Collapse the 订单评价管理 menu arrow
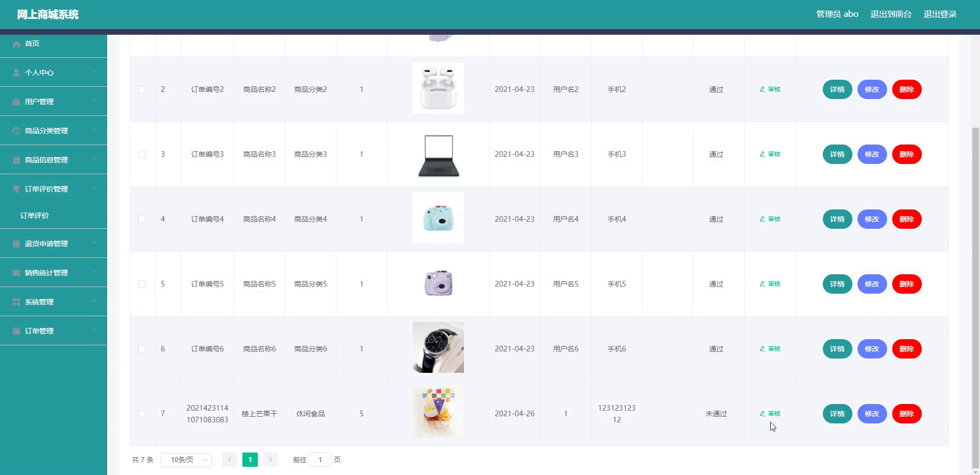The height and width of the screenshot is (475, 980). click(94, 188)
